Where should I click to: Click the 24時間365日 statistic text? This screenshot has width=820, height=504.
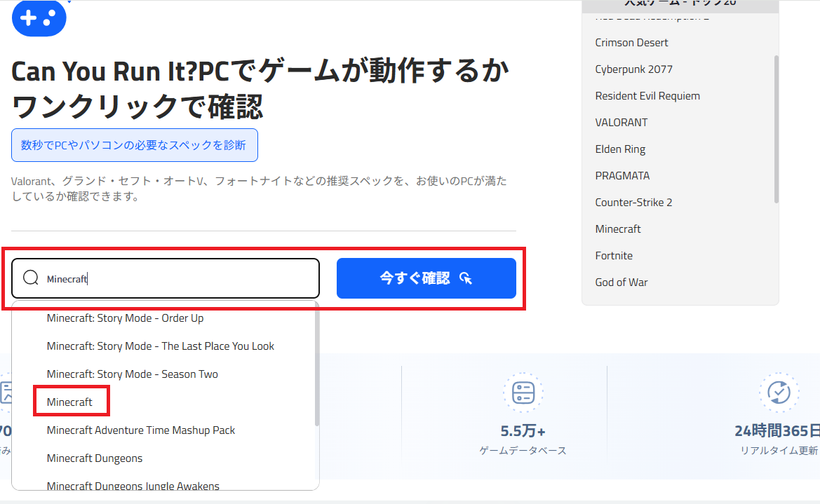tap(777, 431)
